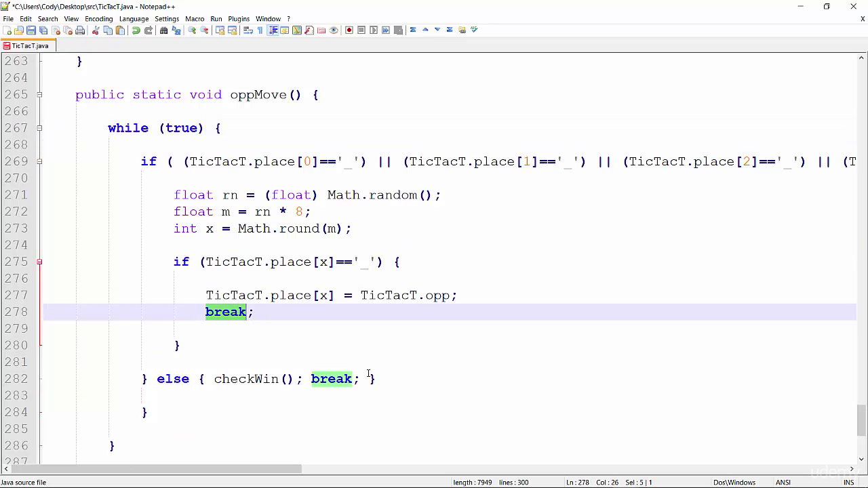Toggle synchronized vertical scrolling
868x488 pixels.
220,30
